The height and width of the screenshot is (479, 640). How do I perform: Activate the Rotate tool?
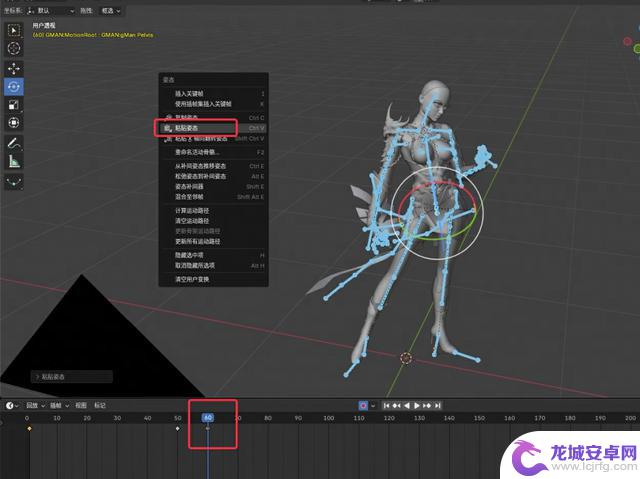(x=14, y=86)
